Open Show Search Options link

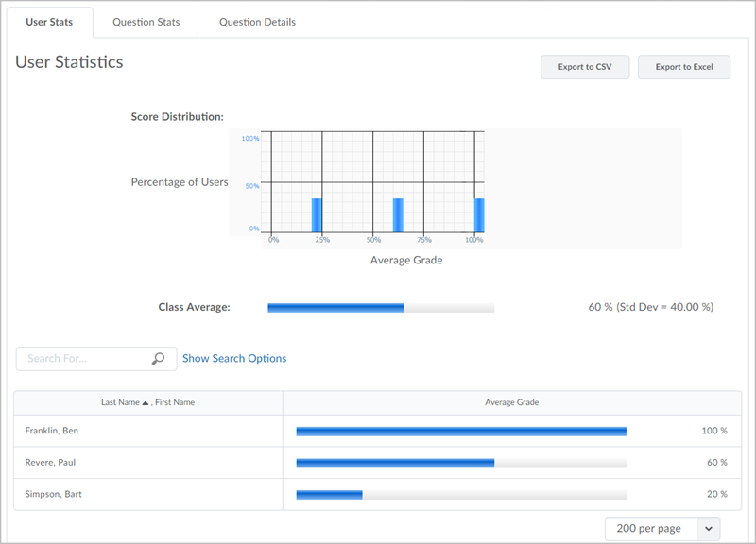pos(234,359)
